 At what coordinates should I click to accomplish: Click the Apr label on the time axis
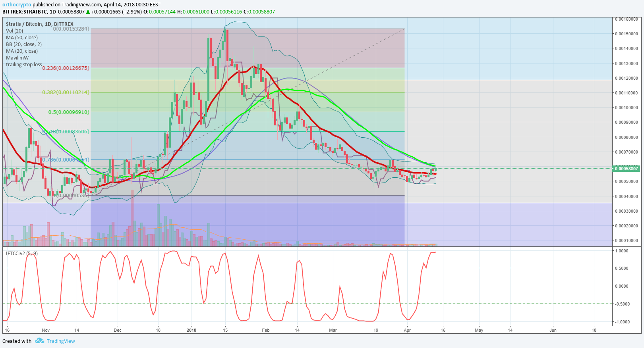coord(407,330)
